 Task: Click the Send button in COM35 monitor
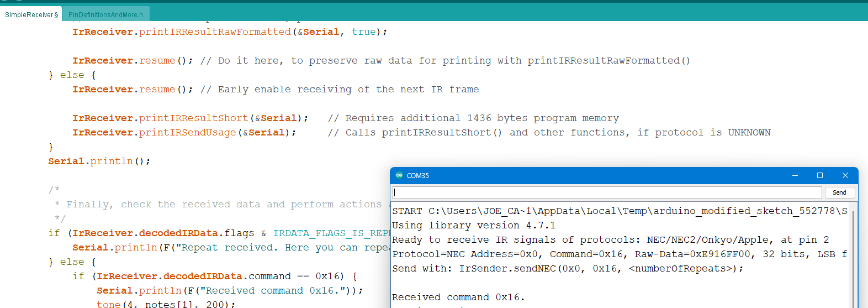tap(839, 192)
